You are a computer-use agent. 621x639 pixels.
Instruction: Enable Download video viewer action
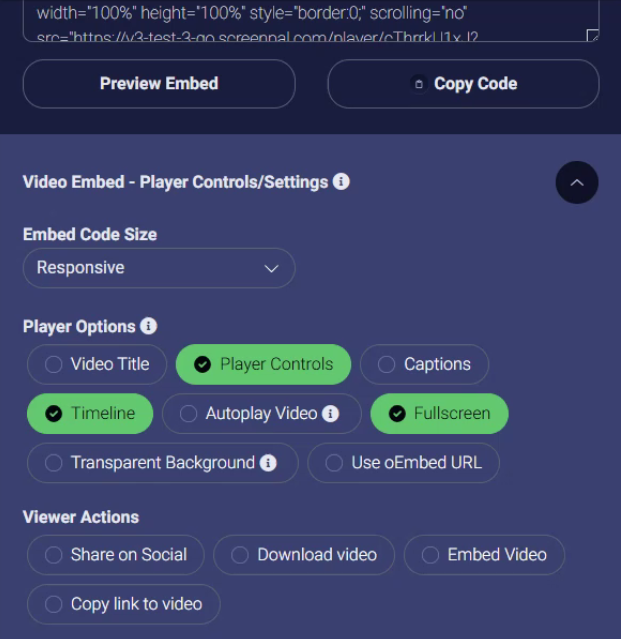[304, 555]
